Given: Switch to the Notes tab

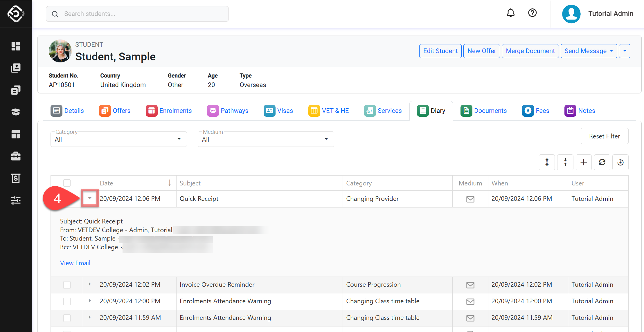Looking at the screenshot, I should pos(580,111).
